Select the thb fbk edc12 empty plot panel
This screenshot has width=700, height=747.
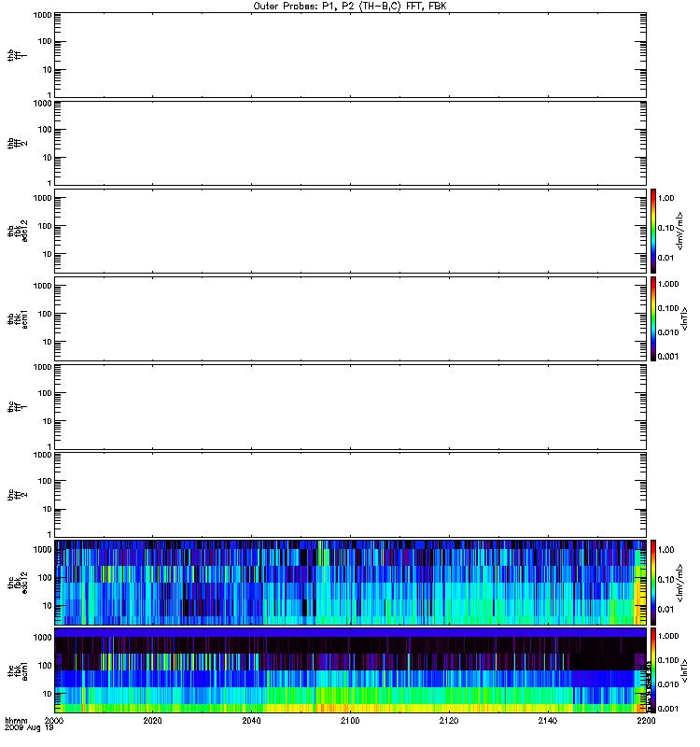(x=350, y=231)
